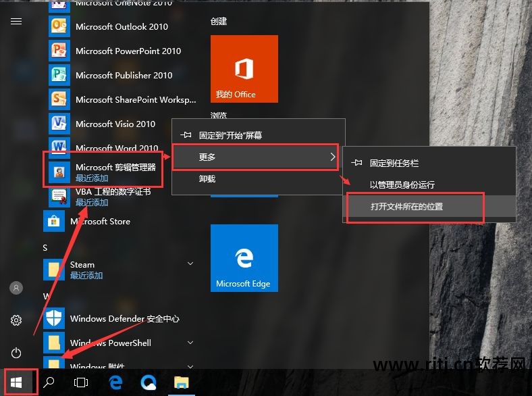
Task: Click the letter S section header
Action: coord(45,247)
